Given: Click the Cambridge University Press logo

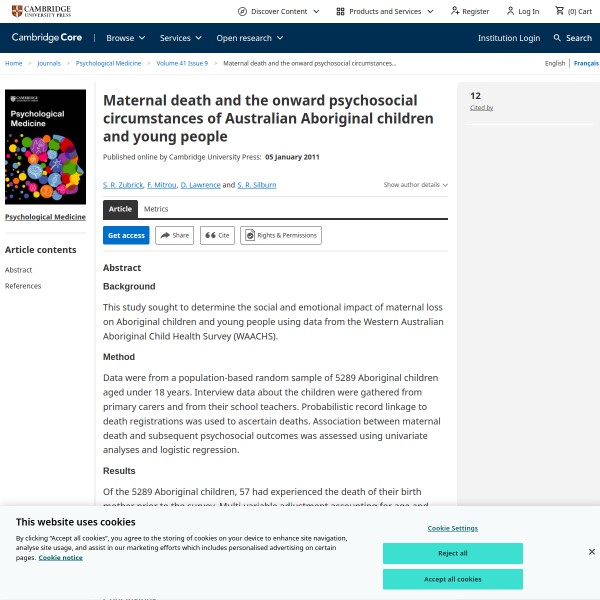Looking at the screenshot, I should point(42,11).
